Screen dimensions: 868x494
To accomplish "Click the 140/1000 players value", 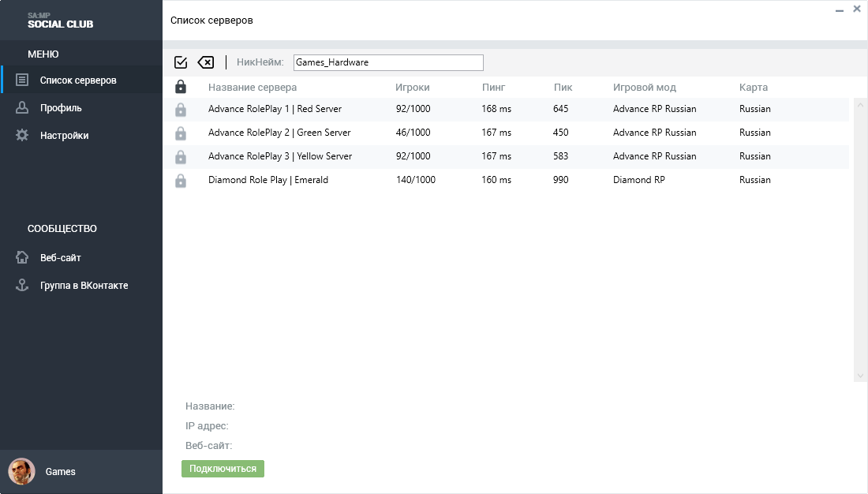I will pyautogui.click(x=416, y=180).
